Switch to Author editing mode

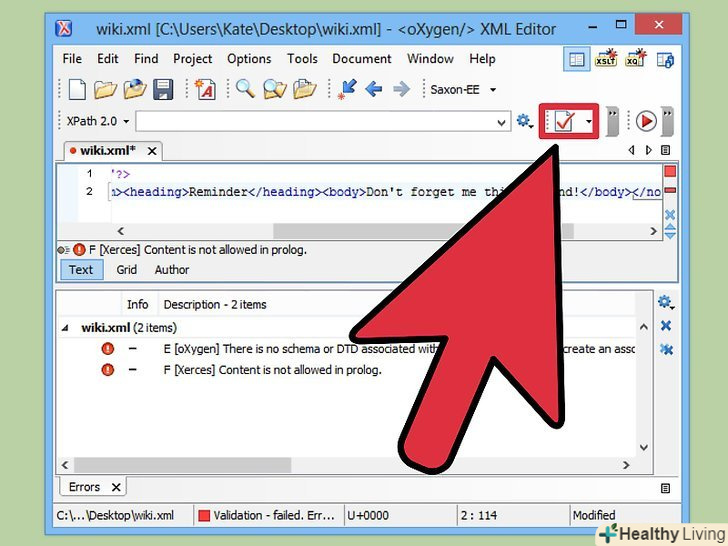(x=172, y=270)
